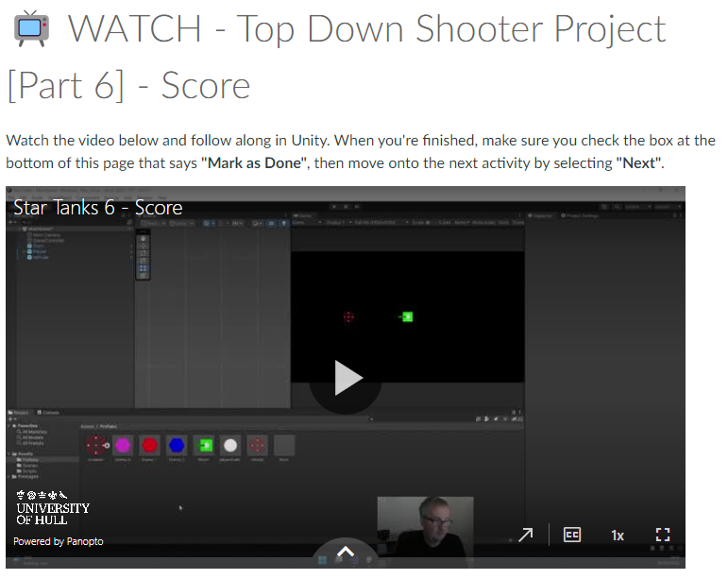Select the blue enemy prefab icon
This screenshot has height=579, width=728.
tap(176, 445)
